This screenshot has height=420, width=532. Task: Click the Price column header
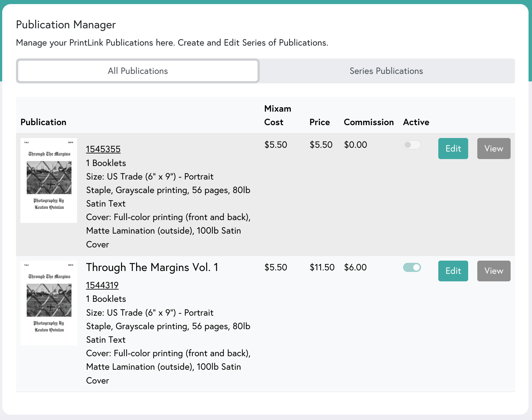click(319, 122)
